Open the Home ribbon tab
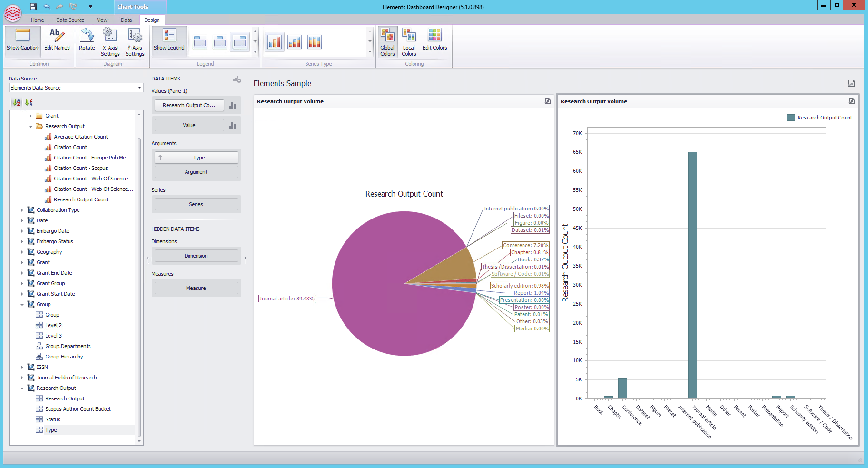This screenshot has width=868, height=468. [37, 20]
